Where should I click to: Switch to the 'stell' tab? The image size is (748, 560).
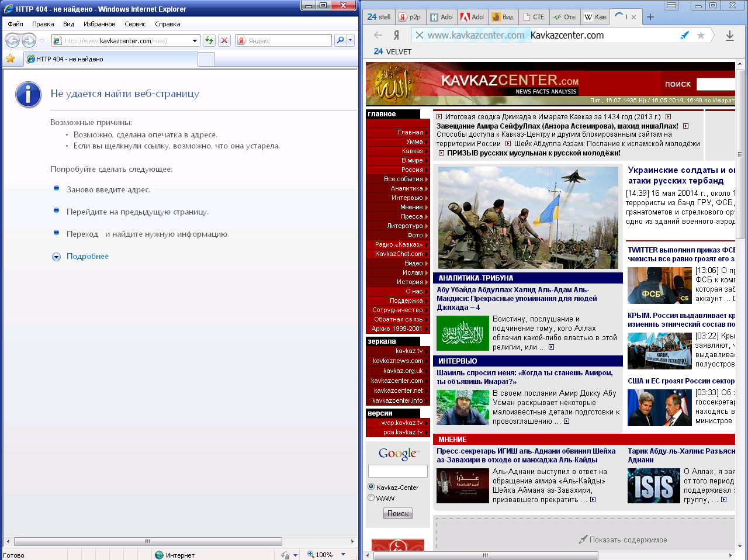(x=379, y=17)
